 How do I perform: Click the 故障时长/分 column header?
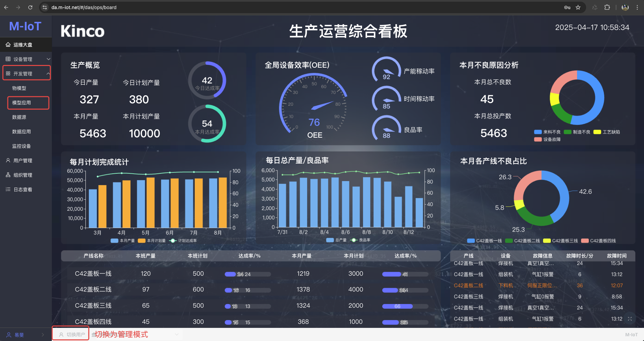[x=580, y=256]
